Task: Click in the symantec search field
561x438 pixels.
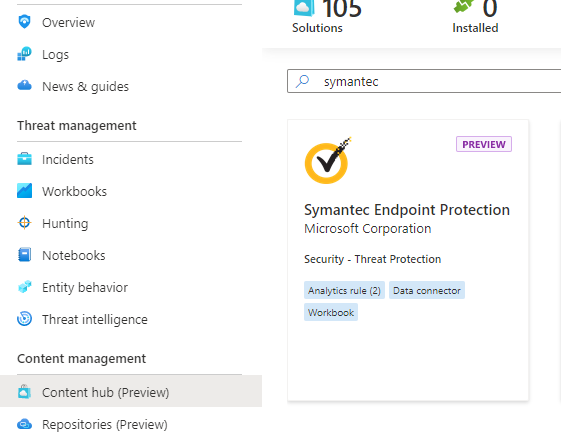Action: click(424, 82)
